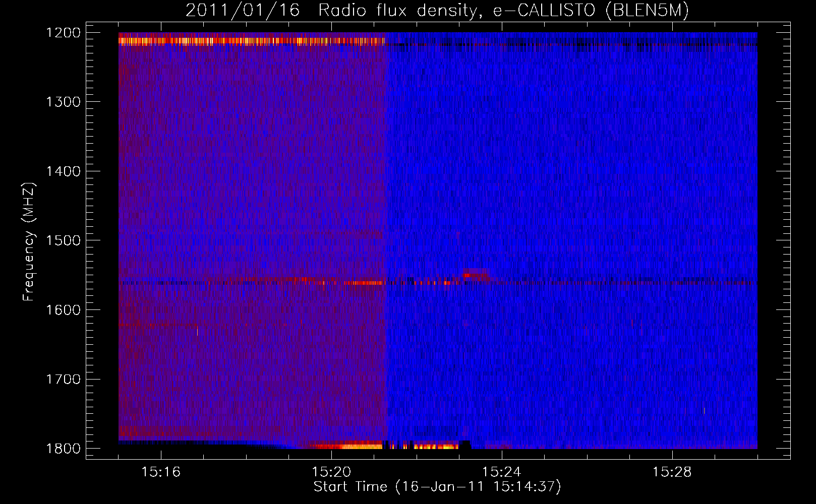Click the bright yellow-red band near 1210 MHz
The height and width of the screenshot is (504, 816).
click(252, 41)
